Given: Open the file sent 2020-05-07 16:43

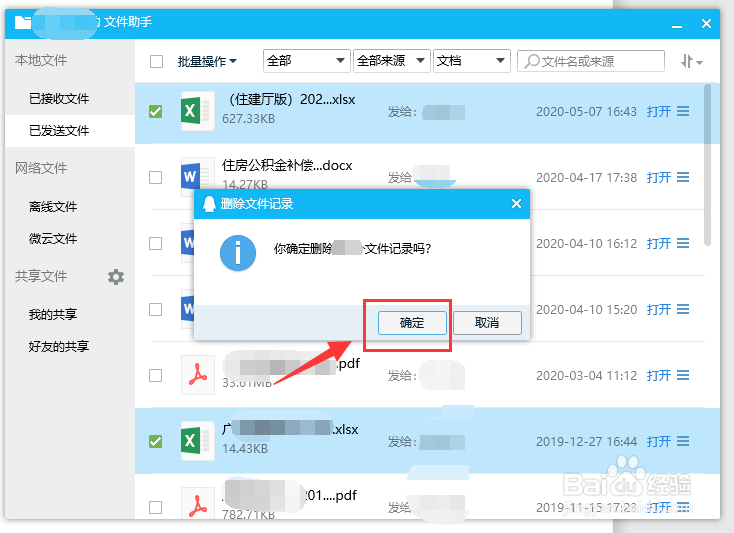Looking at the screenshot, I should [659, 111].
